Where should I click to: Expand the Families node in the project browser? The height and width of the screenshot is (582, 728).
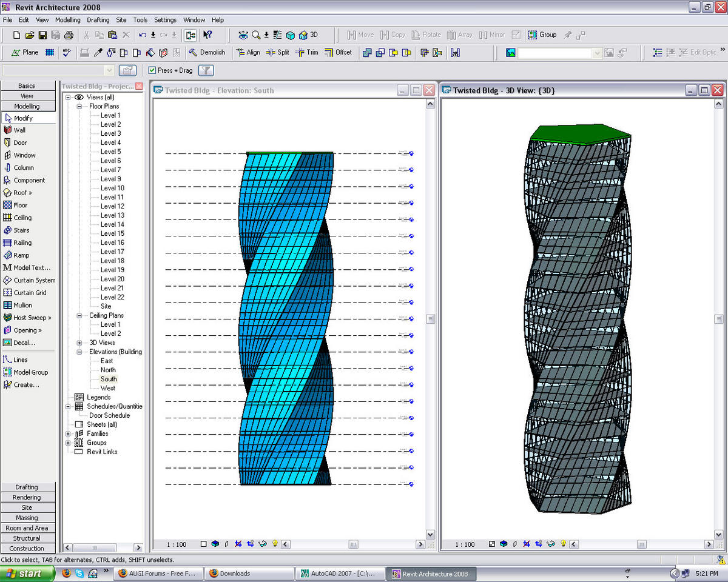pyautogui.click(x=69, y=433)
